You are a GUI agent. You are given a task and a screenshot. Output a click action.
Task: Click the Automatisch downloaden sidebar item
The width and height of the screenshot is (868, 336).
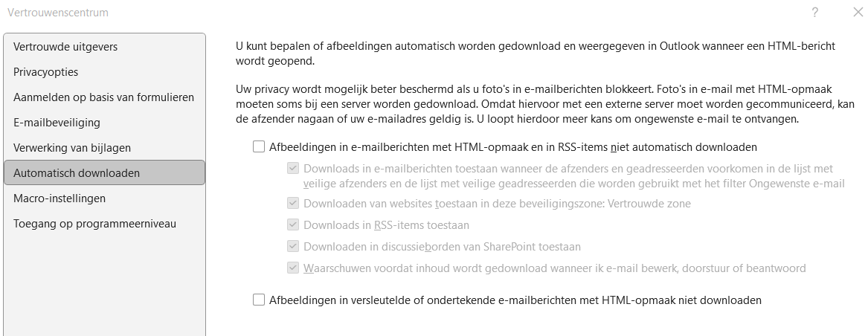click(x=104, y=172)
